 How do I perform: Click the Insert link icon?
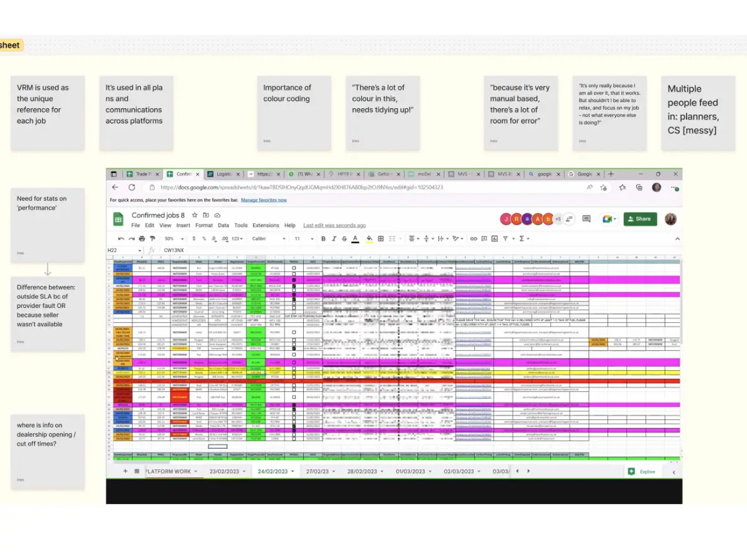point(473,238)
